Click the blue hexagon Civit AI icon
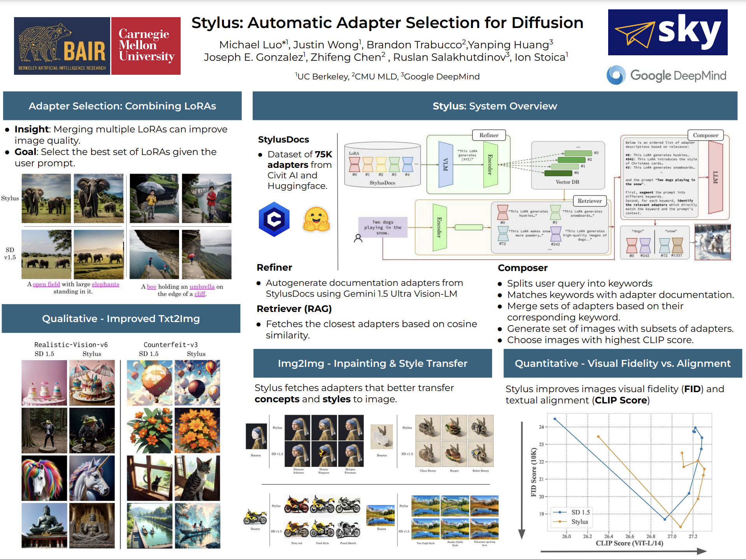The image size is (746, 560). pos(274,219)
